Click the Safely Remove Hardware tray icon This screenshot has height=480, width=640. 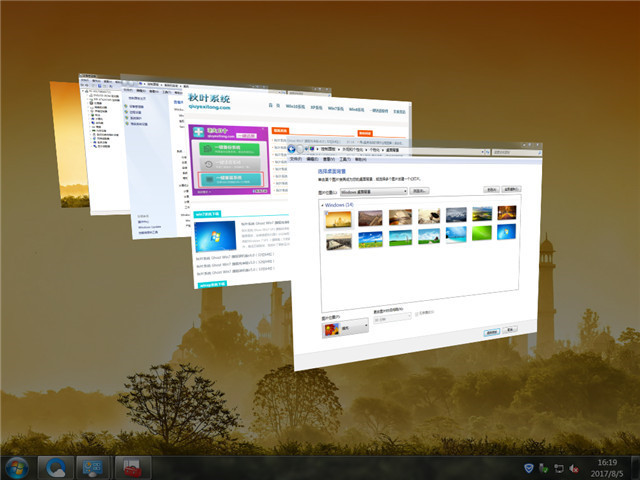[544, 468]
